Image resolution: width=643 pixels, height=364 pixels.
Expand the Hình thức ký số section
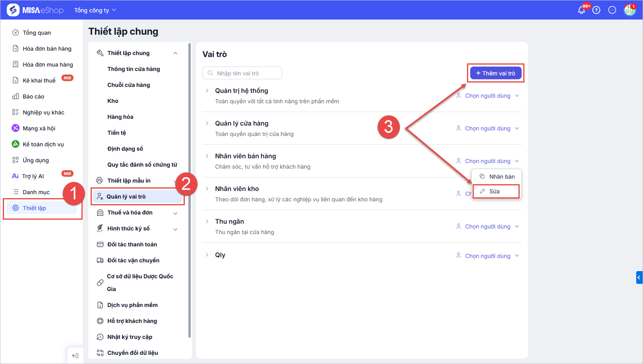pos(175,229)
